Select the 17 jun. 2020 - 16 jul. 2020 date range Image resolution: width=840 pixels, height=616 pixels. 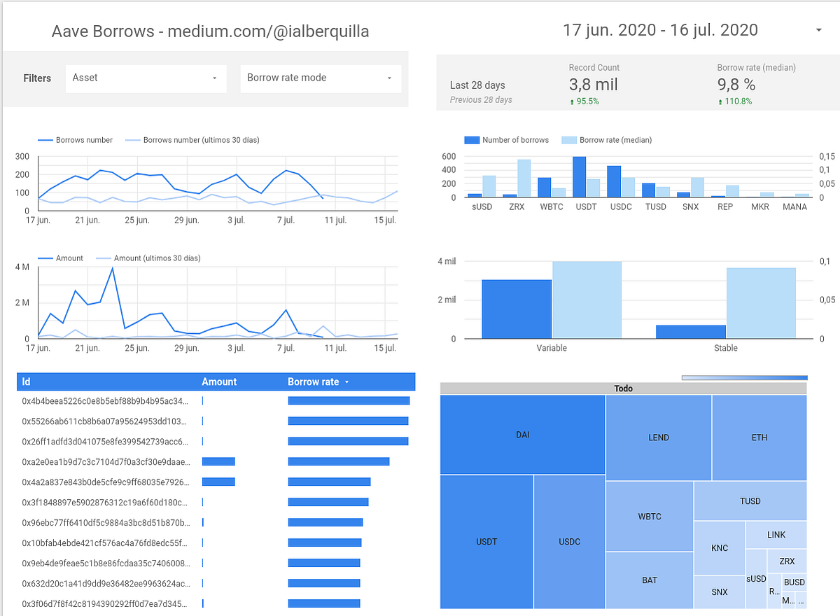660,30
